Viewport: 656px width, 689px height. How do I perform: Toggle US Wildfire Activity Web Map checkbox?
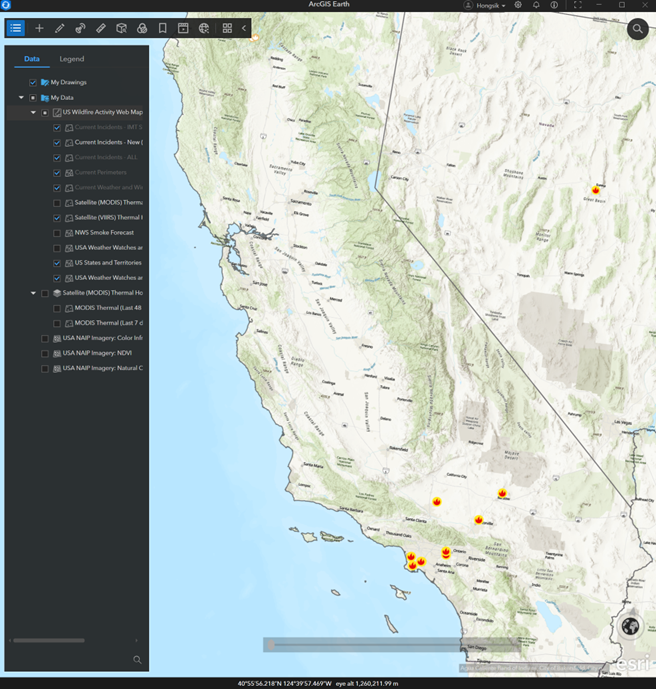pyautogui.click(x=45, y=113)
